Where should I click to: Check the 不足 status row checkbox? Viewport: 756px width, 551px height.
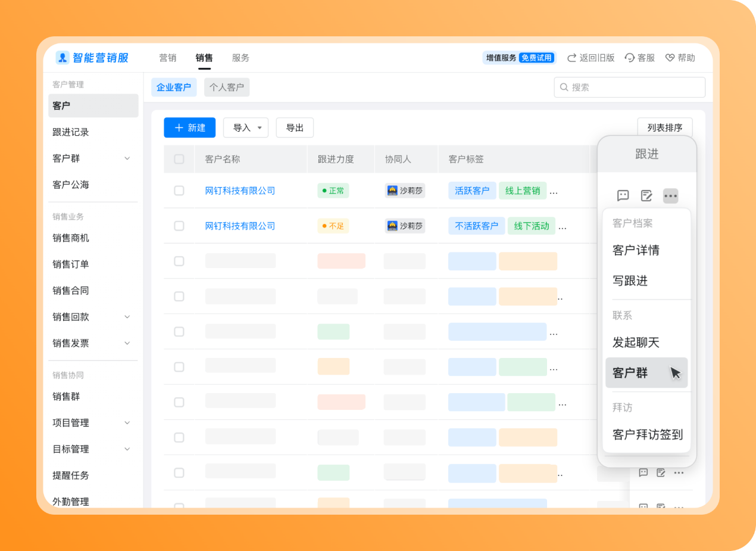coord(179,226)
